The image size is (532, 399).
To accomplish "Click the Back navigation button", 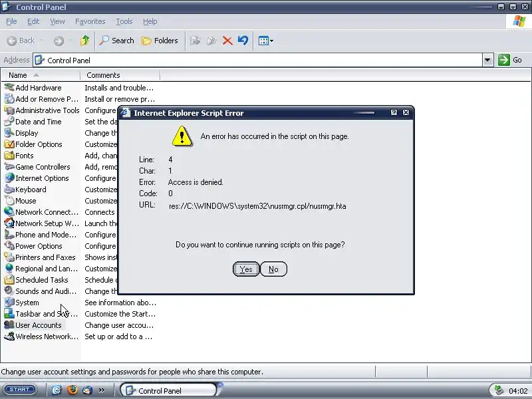I will click(21, 41).
